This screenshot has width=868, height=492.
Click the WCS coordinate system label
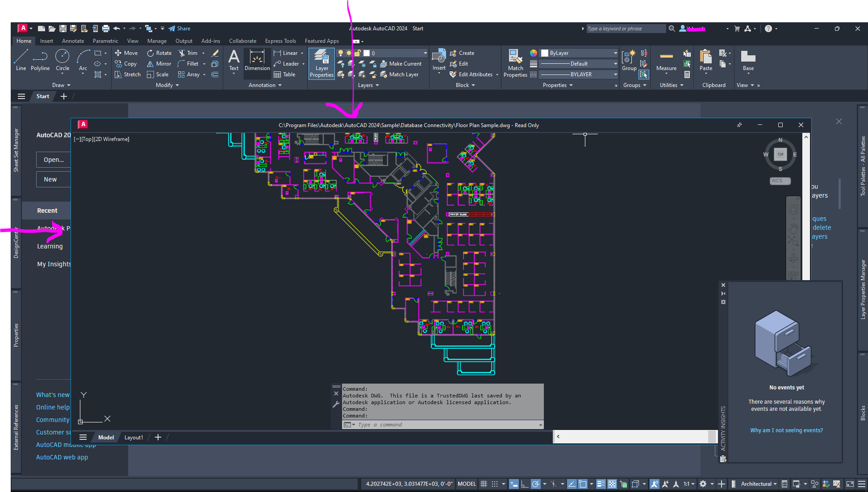click(780, 181)
